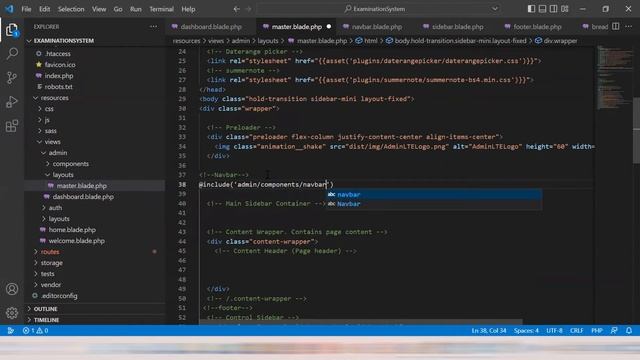Screen dimensions: 640x360
Task: Toggle the secondary side bar layout icon
Action: [553, 9]
